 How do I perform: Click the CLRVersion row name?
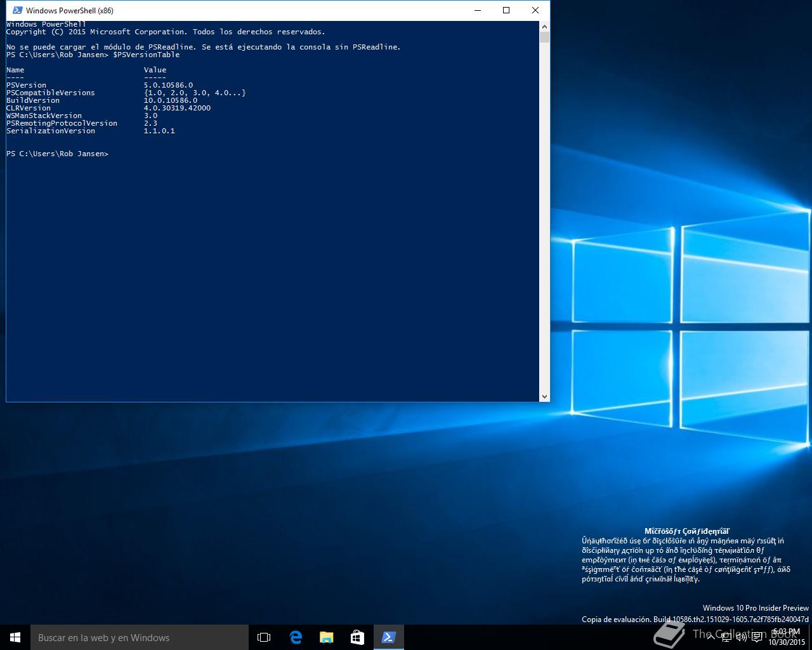[x=29, y=108]
